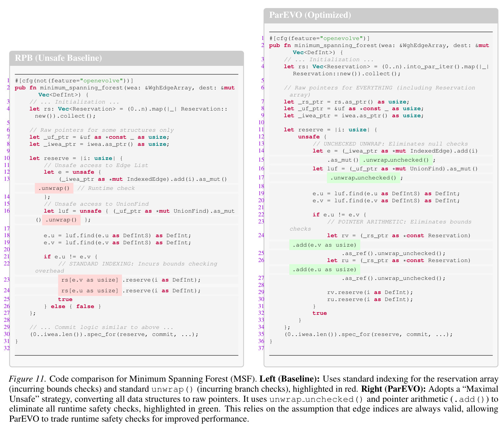Click 'true' on baseline line 25
Image resolution: width=504 pixels, height=429 pixels.
point(65,299)
